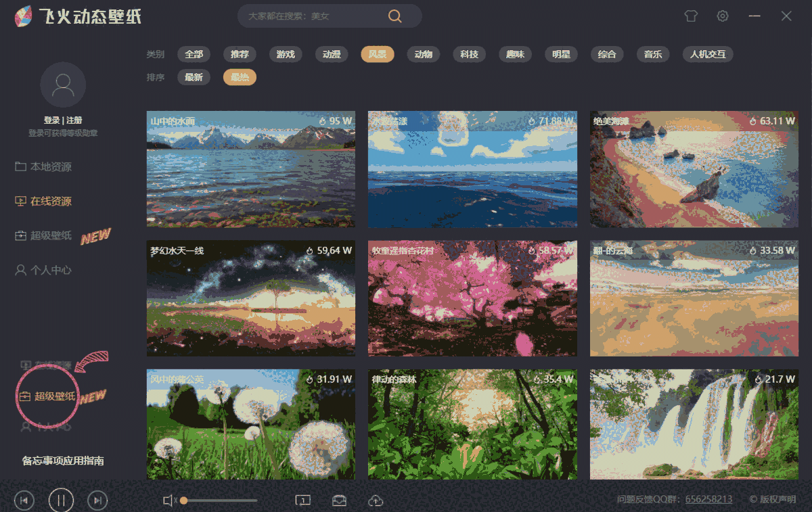Click the 登录 login link

click(x=52, y=120)
